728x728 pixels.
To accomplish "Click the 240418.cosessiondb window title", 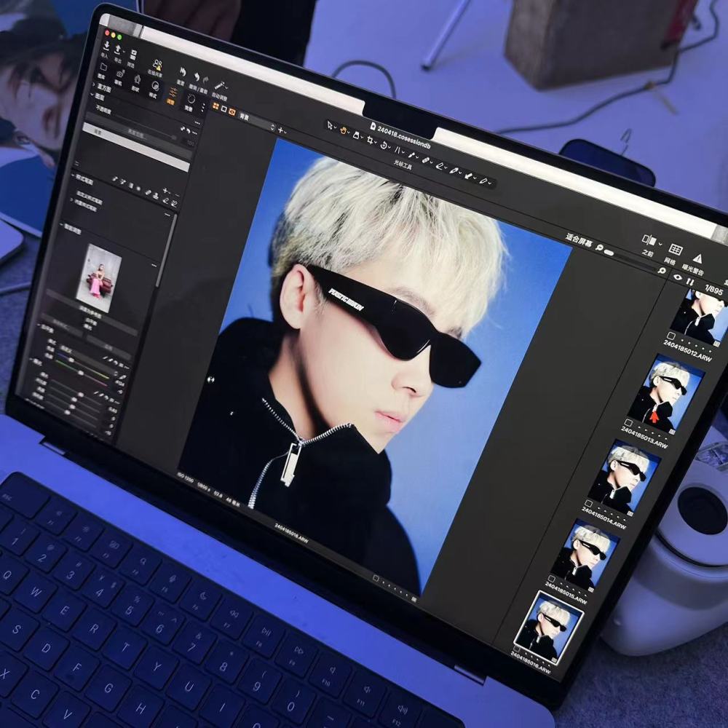I will click(400, 137).
